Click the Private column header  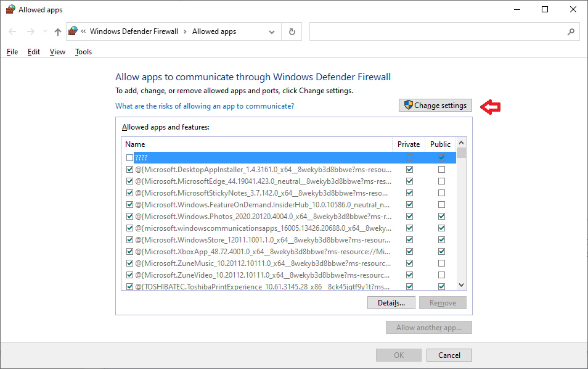tap(409, 144)
